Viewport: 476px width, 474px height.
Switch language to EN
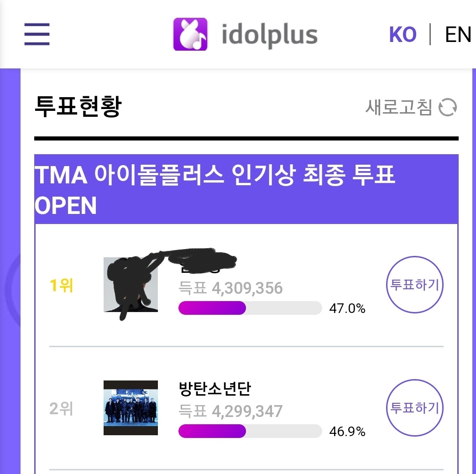(458, 34)
